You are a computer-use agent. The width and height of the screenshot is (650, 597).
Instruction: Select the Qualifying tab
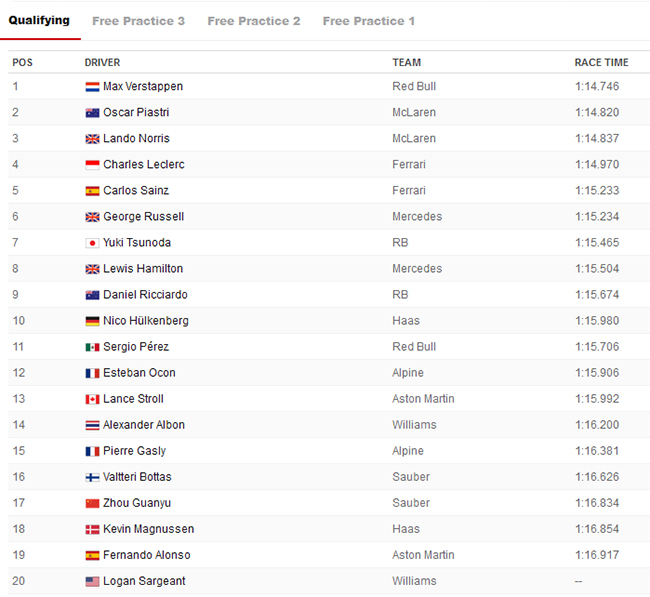pyautogui.click(x=39, y=20)
